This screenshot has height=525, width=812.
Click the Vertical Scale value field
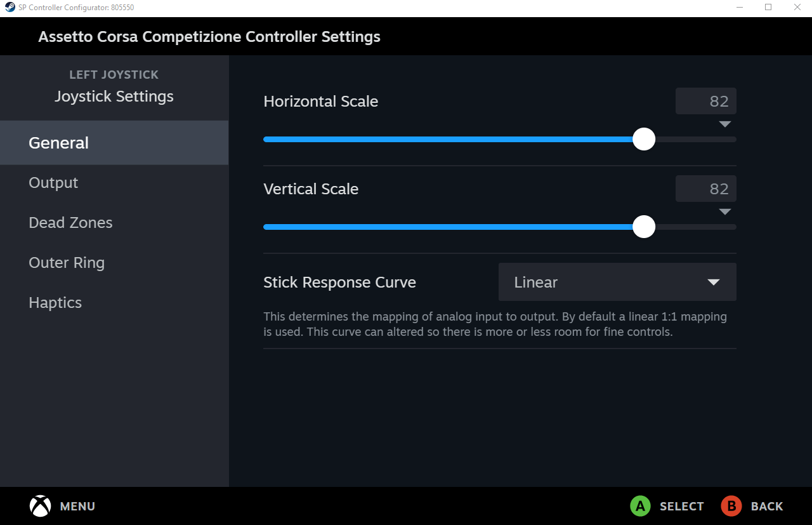(x=705, y=189)
